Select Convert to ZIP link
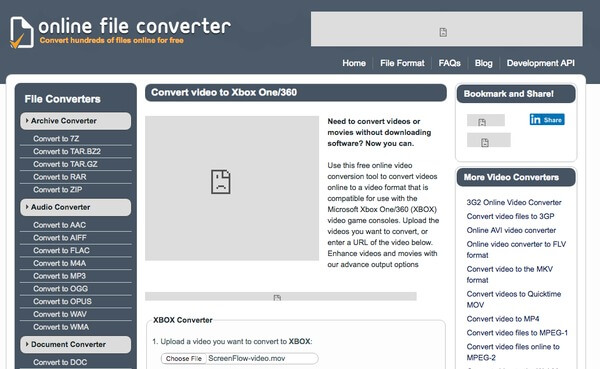 [x=57, y=189]
